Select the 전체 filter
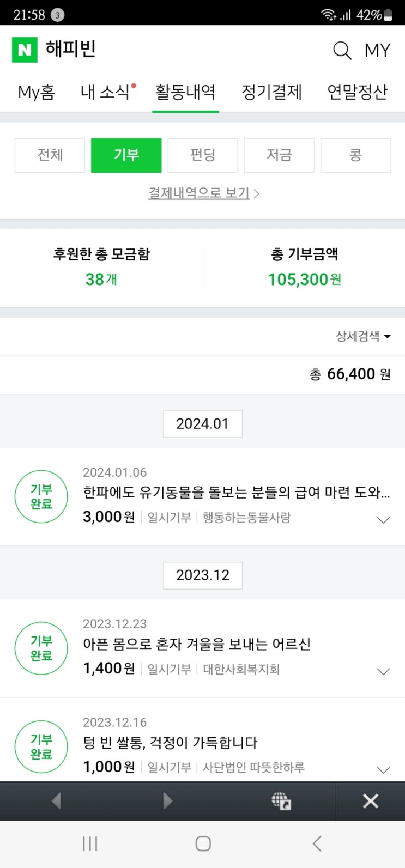 click(x=50, y=155)
